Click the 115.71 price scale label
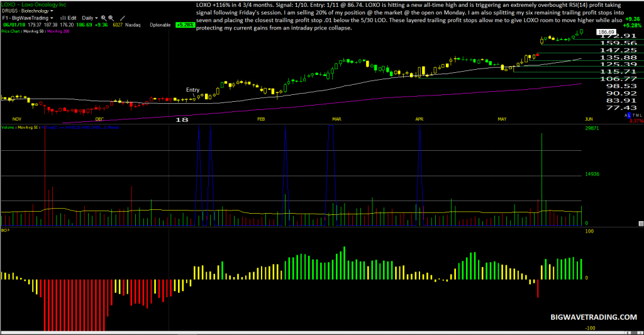The height and width of the screenshot is (335, 644). pyautogui.click(x=619, y=72)
